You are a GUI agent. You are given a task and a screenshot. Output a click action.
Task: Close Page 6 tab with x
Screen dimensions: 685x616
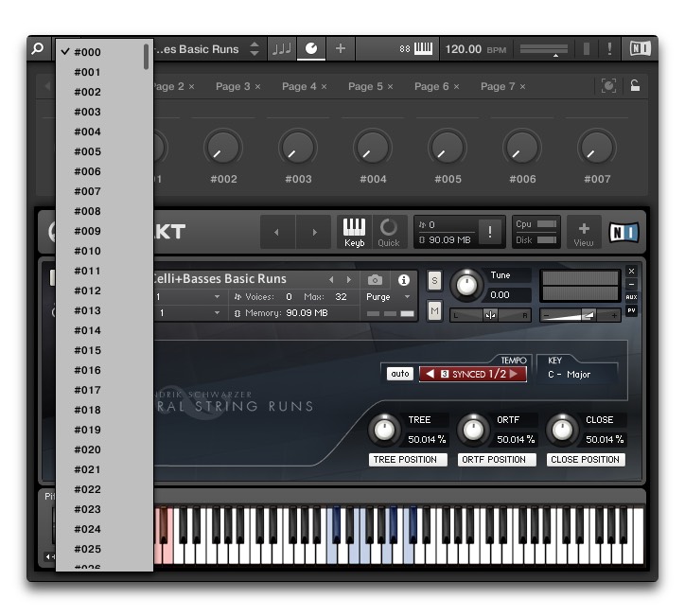click(x=456, y=87)
